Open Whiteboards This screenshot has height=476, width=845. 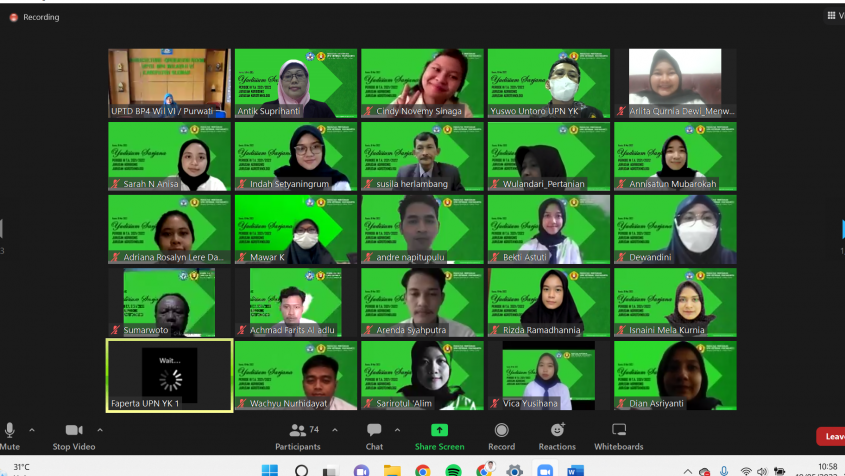coord(619,436)
